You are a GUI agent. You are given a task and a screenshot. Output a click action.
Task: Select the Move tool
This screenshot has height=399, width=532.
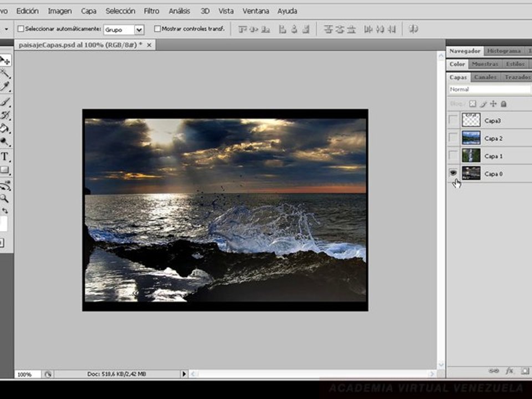5,60
